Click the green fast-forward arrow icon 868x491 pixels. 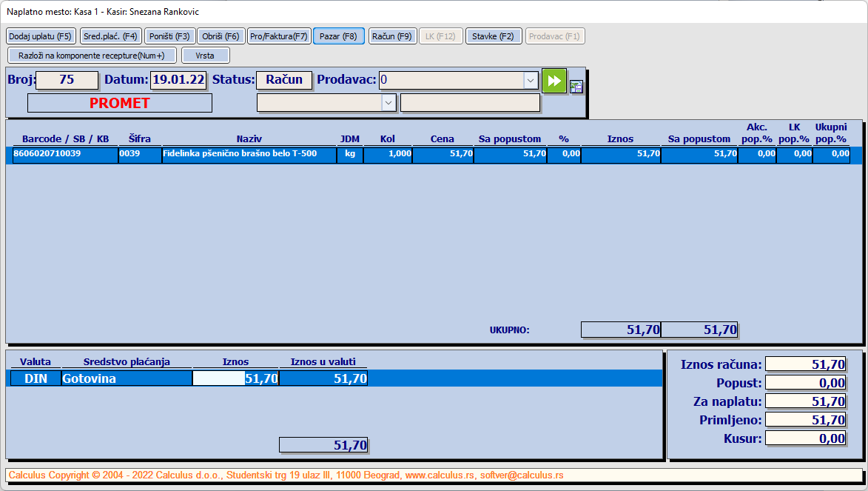[554, 81]
